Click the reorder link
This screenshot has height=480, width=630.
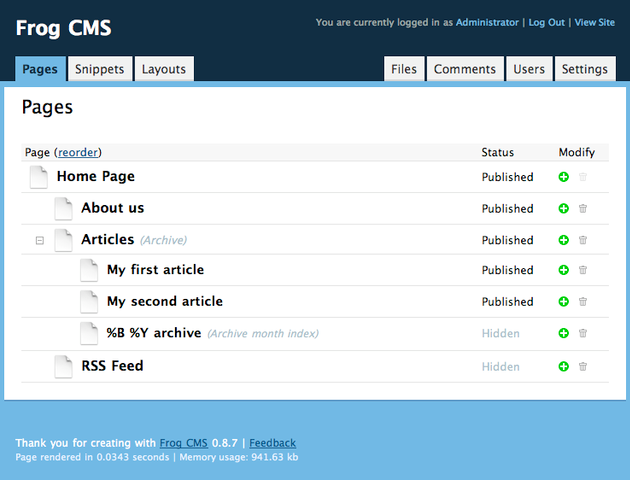(x=78, y=152)
